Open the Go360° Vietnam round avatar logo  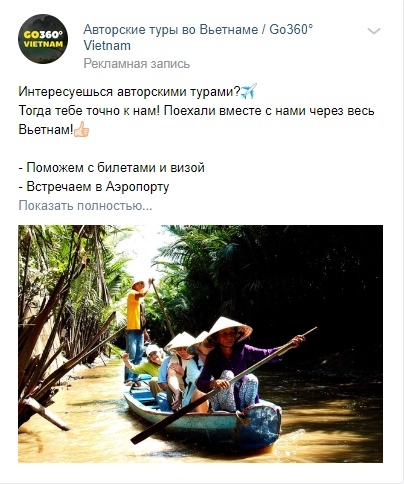(43, 39)
